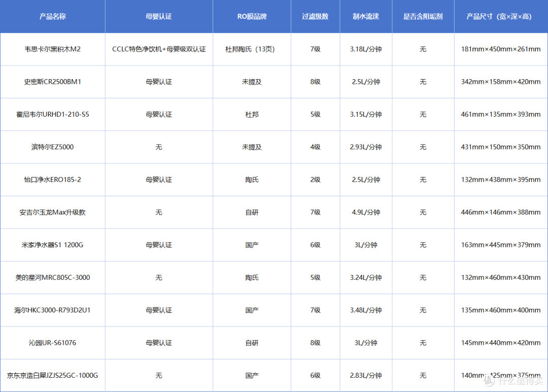Click the 是否含阻垢剂 column header
This screenshot has width=548, height=392.
coord(423,16)
